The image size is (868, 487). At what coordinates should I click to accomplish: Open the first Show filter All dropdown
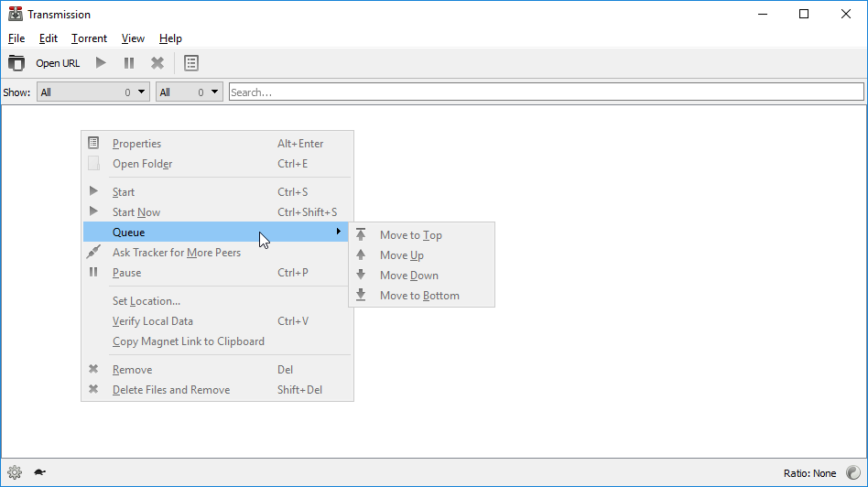pyautogui.click(x=93, y=92)
